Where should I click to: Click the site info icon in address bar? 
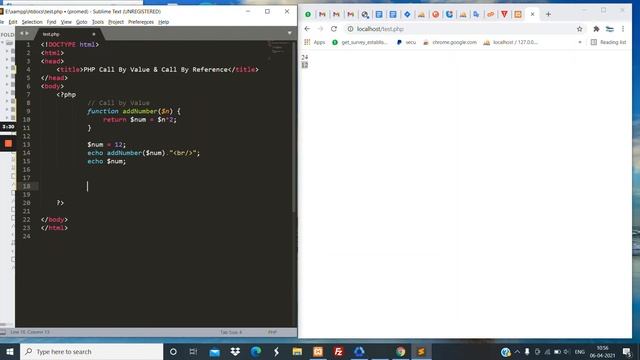coord(350,29)
